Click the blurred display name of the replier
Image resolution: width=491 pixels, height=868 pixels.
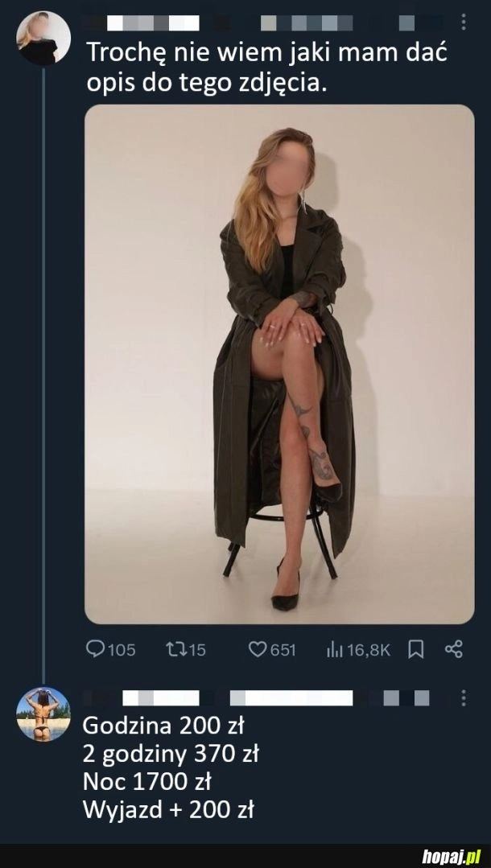coord(161,697)
